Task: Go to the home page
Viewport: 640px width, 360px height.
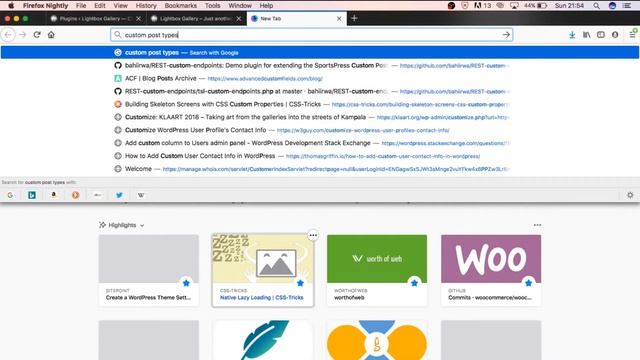Action: pyautogui.click(x=51, y=35)
